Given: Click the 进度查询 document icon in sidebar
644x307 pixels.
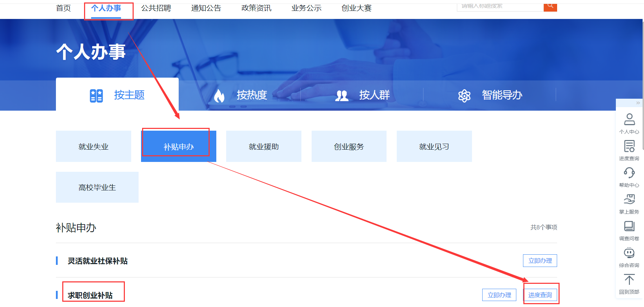Looking at the screenshot, I should (629, 146).
